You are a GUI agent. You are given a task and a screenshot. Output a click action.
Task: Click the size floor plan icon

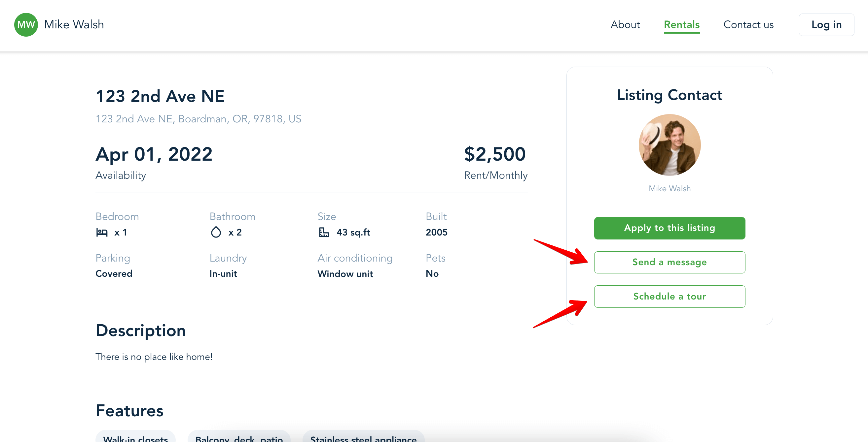[x=324, y=232]
